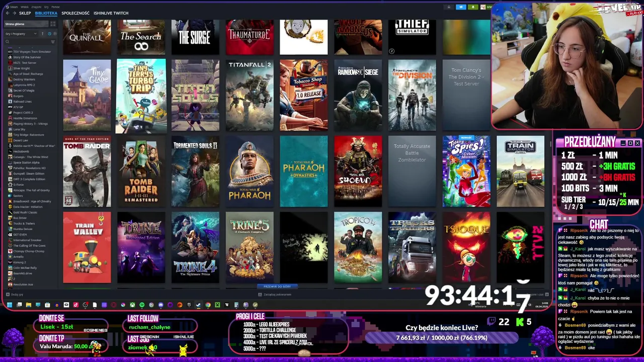Select 'Project CARS 2' in sidebar list
644x362 pixels.
23,113
